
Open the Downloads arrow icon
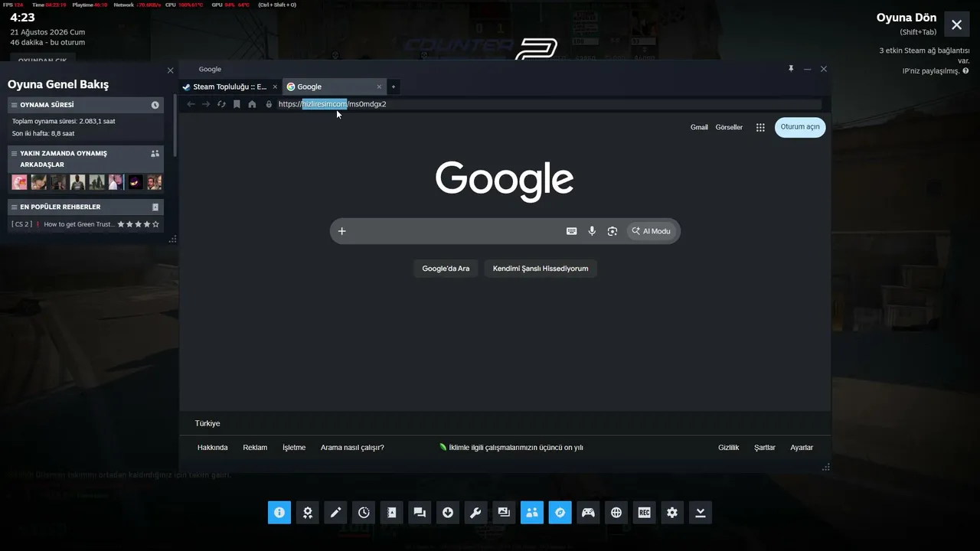(x=448, y=513)
